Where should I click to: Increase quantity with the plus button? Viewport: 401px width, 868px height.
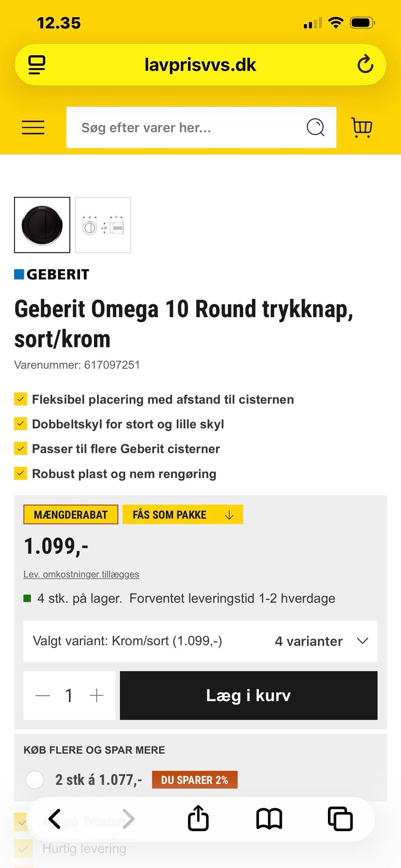[96, 695]
